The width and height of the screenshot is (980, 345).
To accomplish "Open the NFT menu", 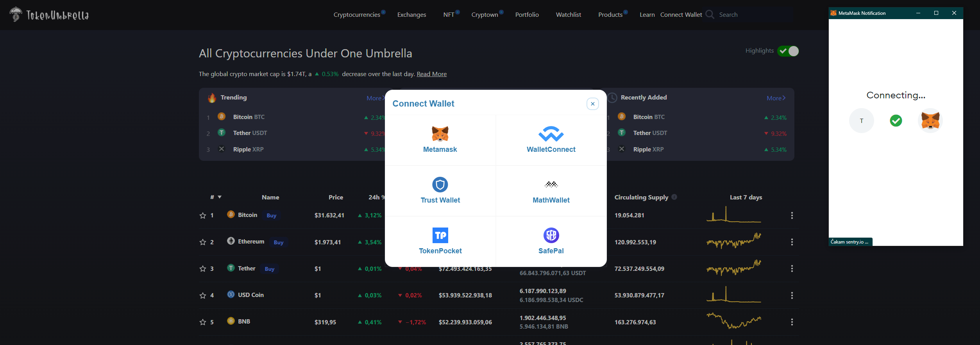I will pos(449,14).
